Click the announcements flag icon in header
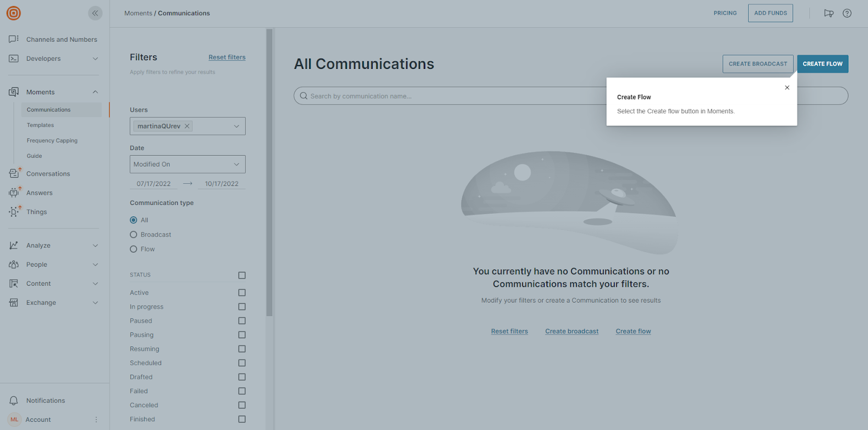This screenshot has width=868, height=430. 828,13
